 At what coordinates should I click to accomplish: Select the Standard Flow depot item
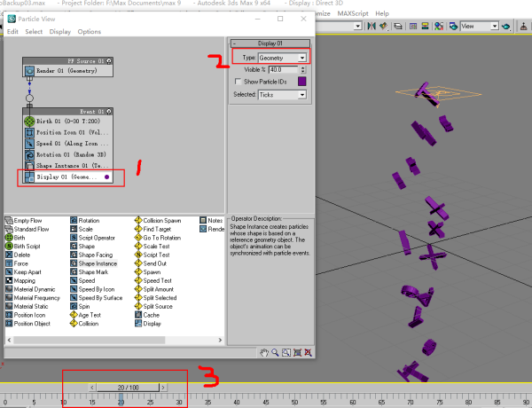27,229
